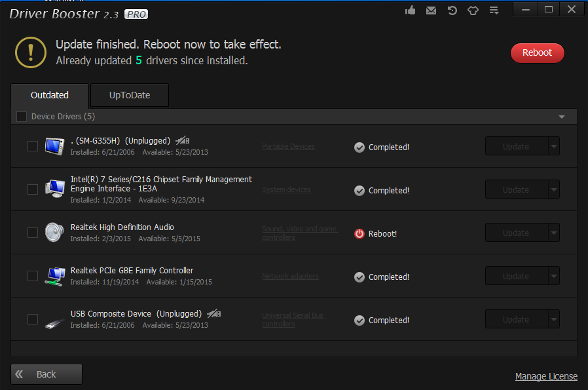This screenshot has height=390, width=588.
Task: Open Update dropdown arrow for Realtek PCIe
Action: pyautogui.click(x=554, y=276)
